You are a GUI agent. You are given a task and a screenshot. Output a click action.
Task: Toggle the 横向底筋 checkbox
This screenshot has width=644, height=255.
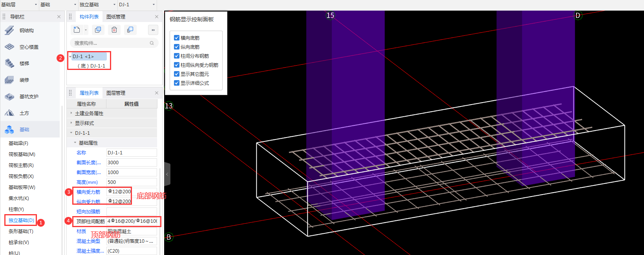point(177,38)
